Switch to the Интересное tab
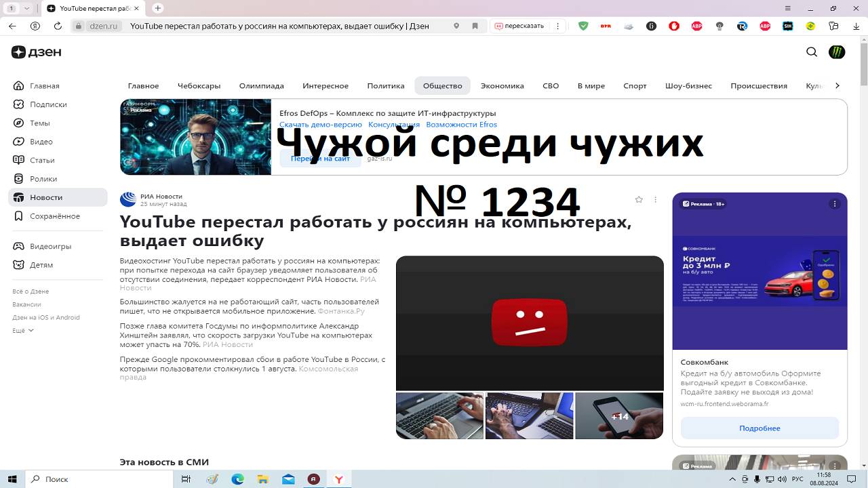 (325, 86)
